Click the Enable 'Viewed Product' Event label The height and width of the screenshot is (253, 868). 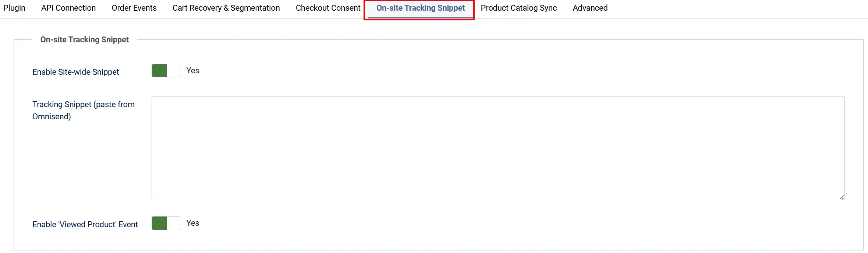(85, 225)
